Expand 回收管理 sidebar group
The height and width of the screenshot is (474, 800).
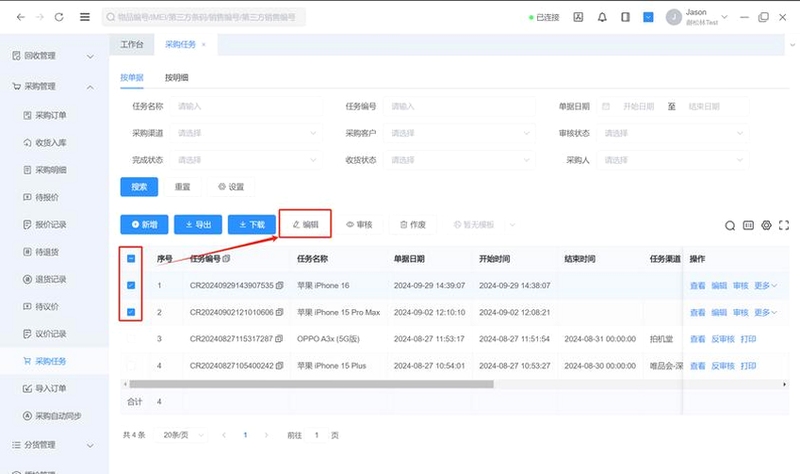pyautogui.click(x=54, y=56)
